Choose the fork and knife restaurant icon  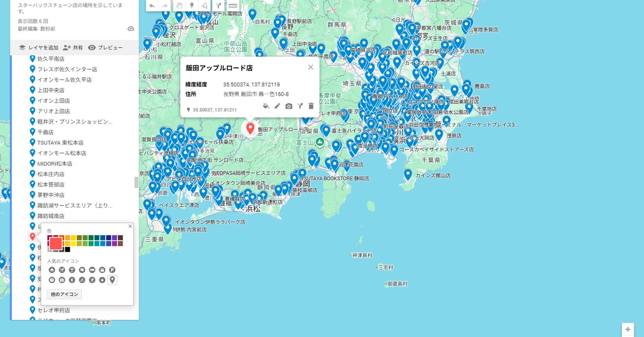coord(62,269)
